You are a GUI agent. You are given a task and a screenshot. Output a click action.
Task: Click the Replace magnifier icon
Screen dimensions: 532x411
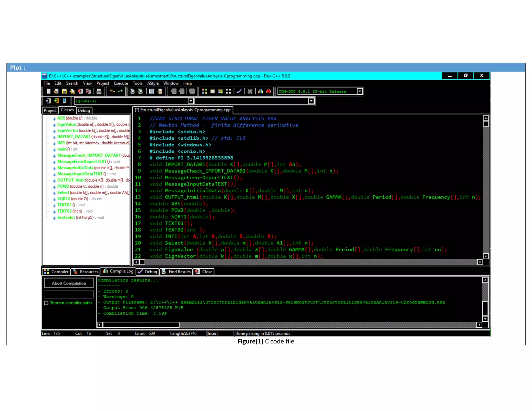pos(141,91)
